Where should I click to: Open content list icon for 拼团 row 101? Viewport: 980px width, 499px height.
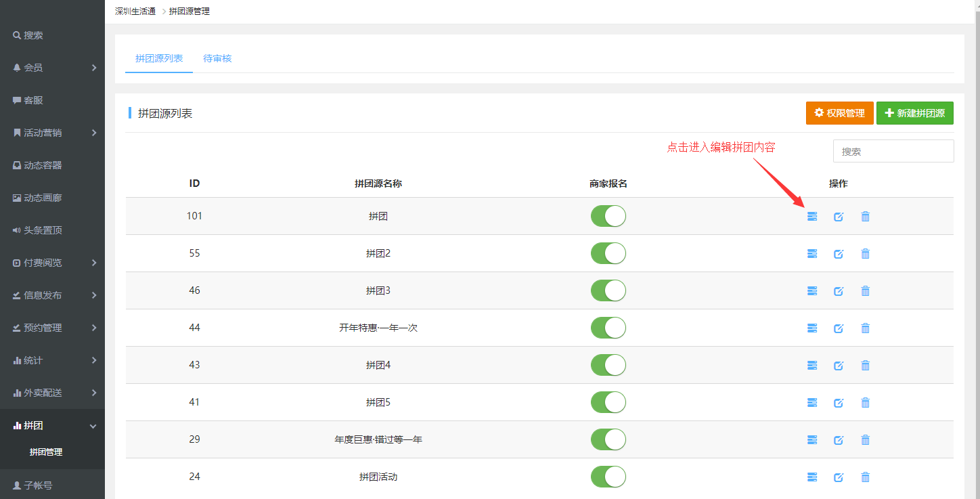click(x=812, y=217)
